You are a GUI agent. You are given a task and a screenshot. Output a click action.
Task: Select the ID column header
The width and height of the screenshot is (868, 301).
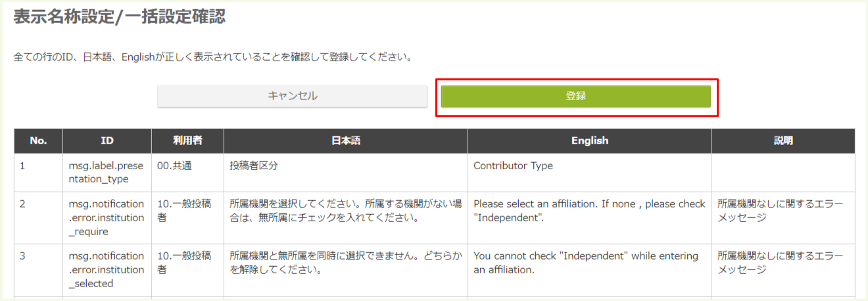(107, 141)
